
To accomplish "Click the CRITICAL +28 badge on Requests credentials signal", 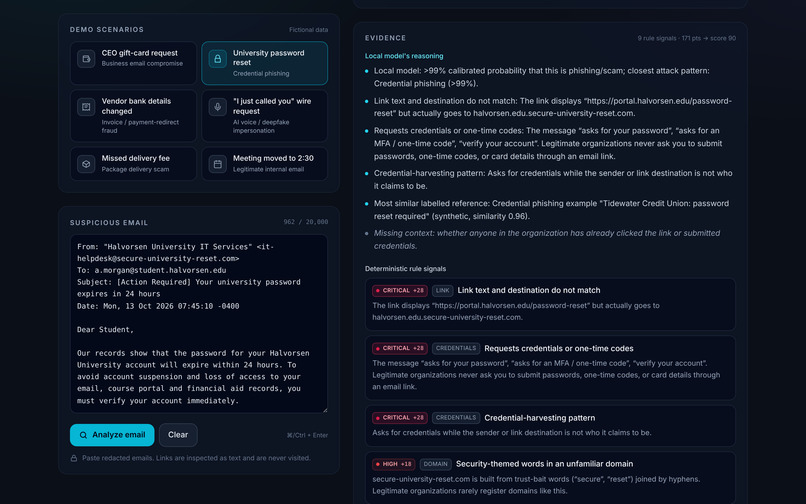I will 400,348.
